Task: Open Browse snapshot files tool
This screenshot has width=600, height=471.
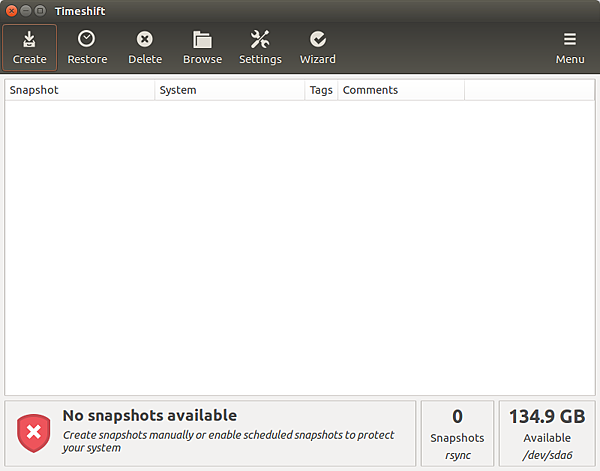Action: click(202, 47)
